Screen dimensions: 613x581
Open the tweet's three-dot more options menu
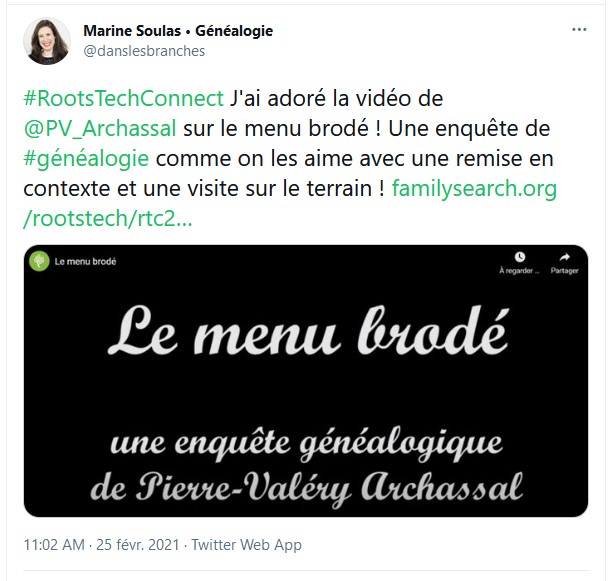[x=579, y=30]
